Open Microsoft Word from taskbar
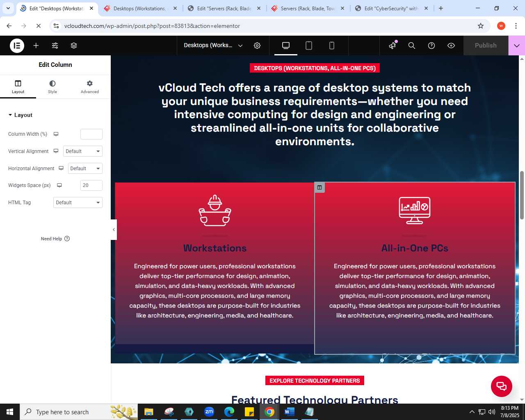Viewport: 525px width, 420px height. click(290, 412)
